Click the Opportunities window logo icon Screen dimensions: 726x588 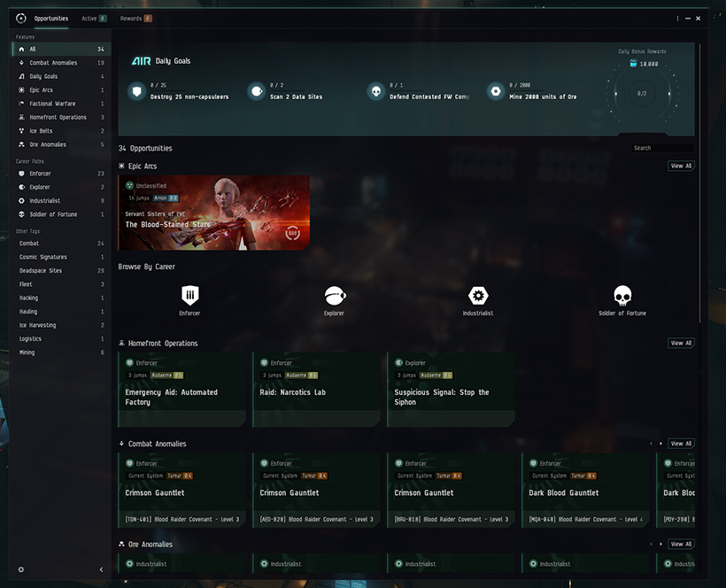point(21,19)
